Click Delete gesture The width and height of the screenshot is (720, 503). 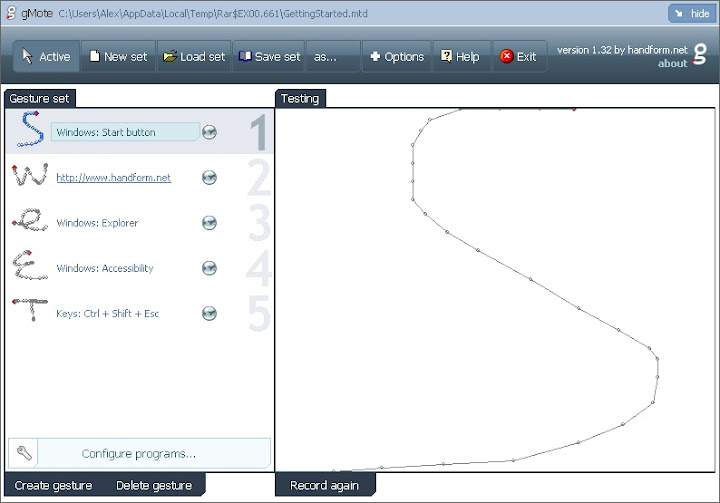(x=154, y=486)
